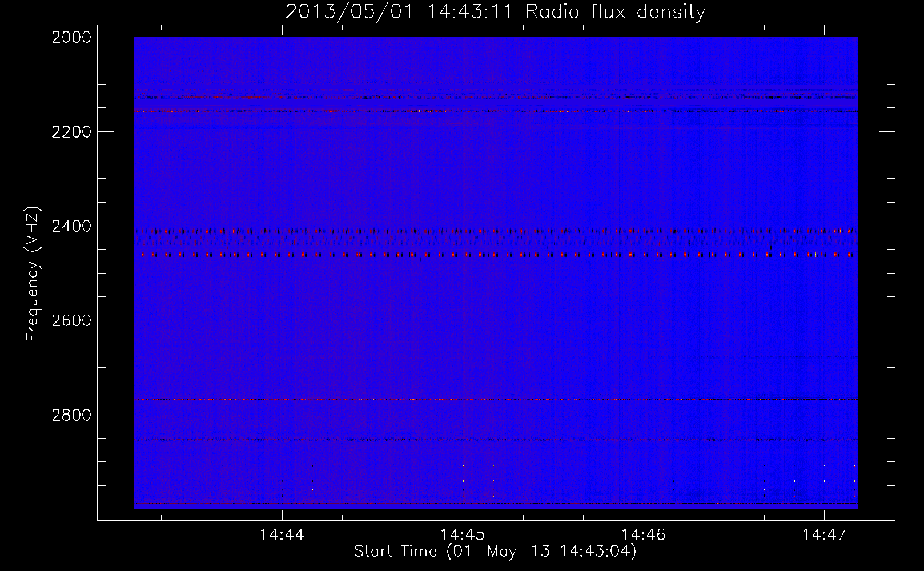Click the 2600 frequency tick label
Screen dimensions: 924x571
[x=71, y=320]
